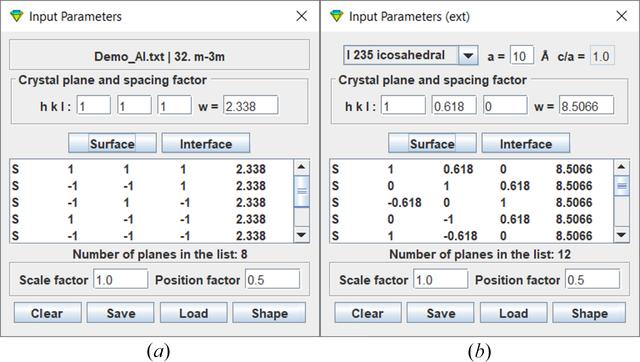Click the gem icon in Input Parameters window
Image resolution: width=640 pixels, height=362 pixels.
tap(17, 16)
